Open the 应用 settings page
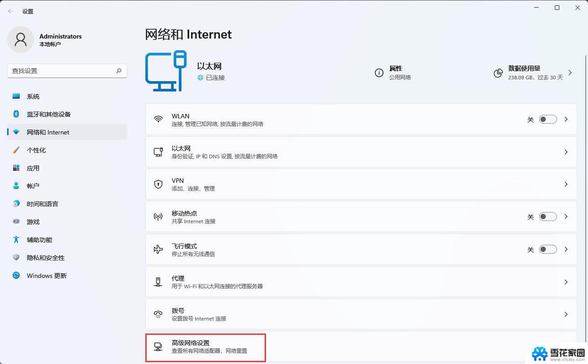This screenshot has height=364, width=588. [x=67, y=168]
